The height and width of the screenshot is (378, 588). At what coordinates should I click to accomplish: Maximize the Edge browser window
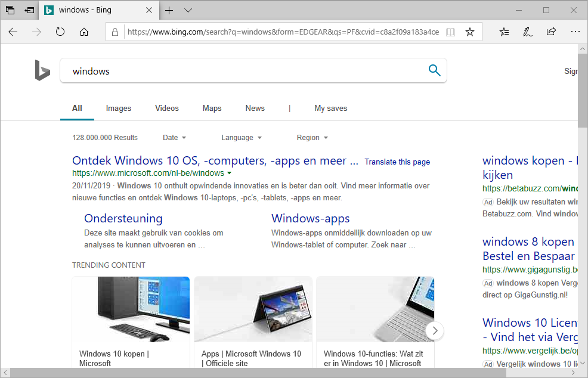pos(546,10)
